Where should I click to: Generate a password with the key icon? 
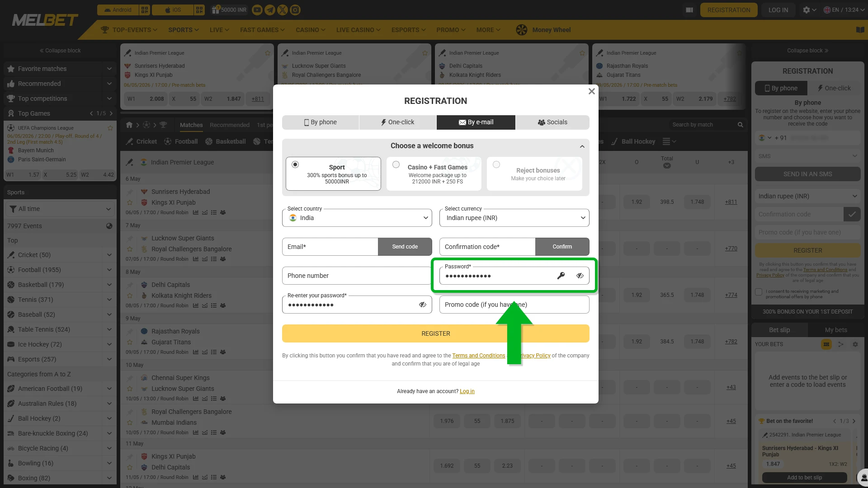(x=561, y=276)
